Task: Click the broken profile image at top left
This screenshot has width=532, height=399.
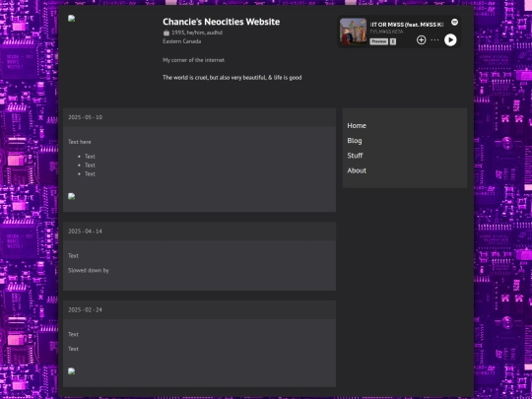Action: click(x=71, y=19)
